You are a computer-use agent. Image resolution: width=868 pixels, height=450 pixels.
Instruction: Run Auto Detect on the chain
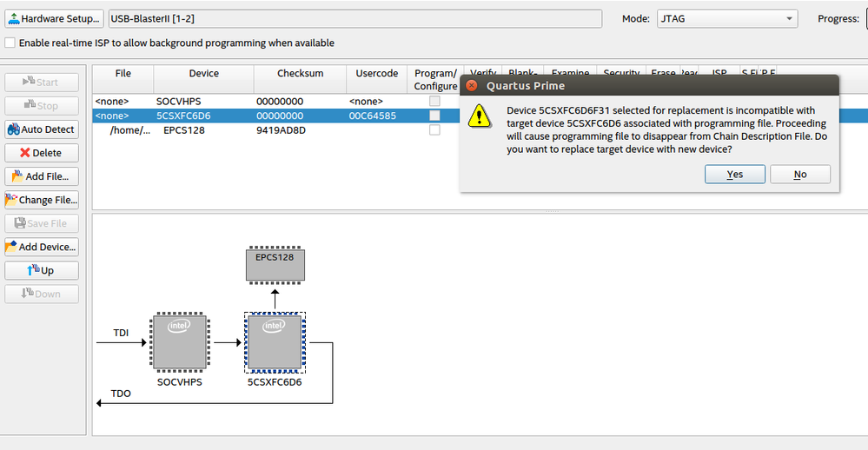(42, 129)
